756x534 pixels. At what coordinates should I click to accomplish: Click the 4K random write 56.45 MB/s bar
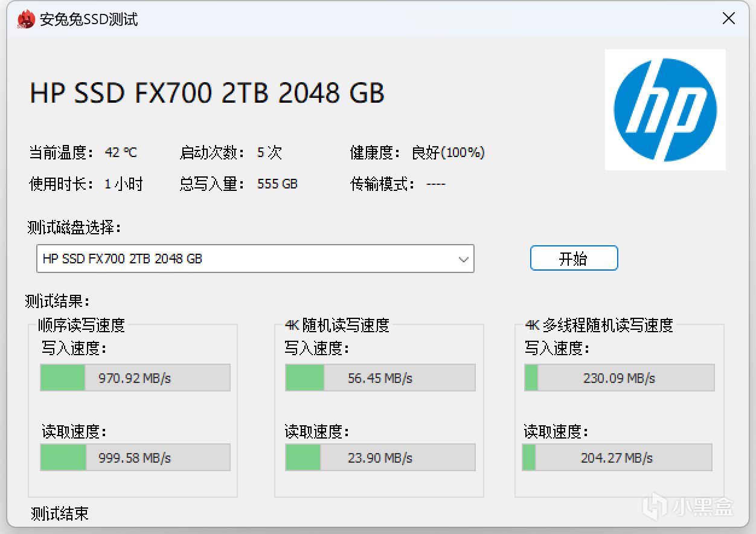380,378
